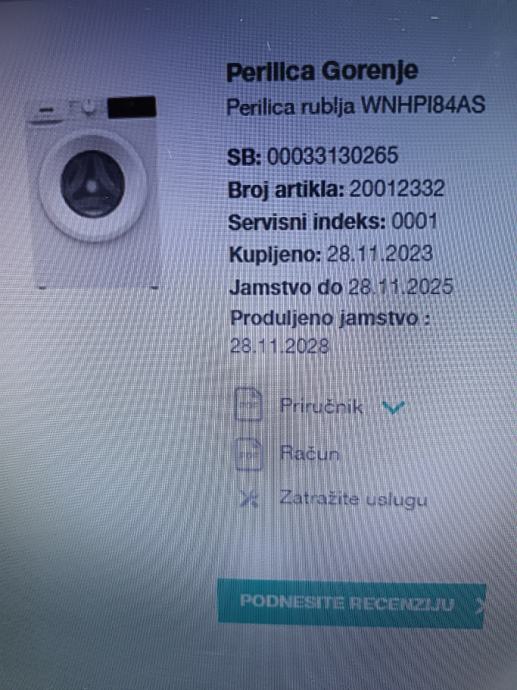Expand the Priručnik chevron arrow
517x690 pixels.
pyautogui.click(x=393, y=407)
